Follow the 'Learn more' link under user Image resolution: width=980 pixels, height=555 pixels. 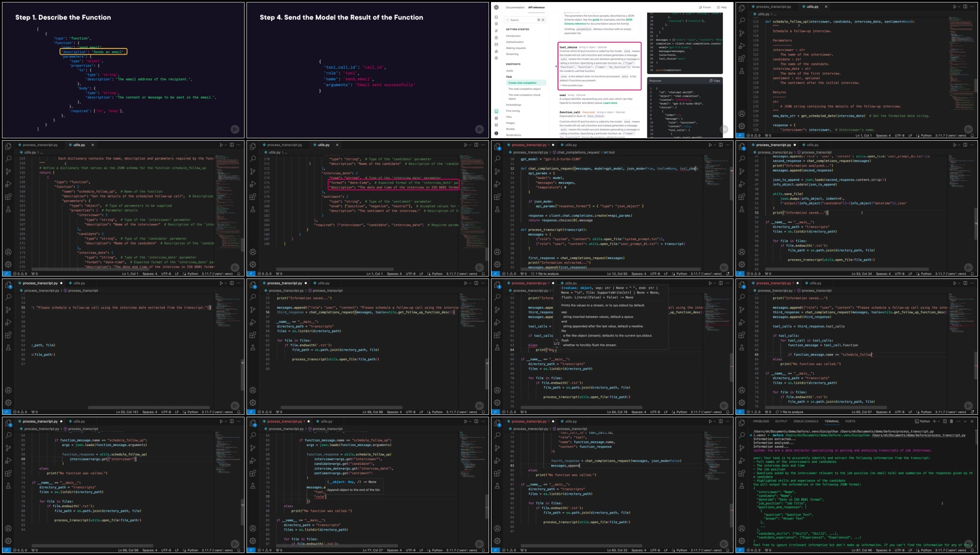pyautogui.click(x=610, y=103)
